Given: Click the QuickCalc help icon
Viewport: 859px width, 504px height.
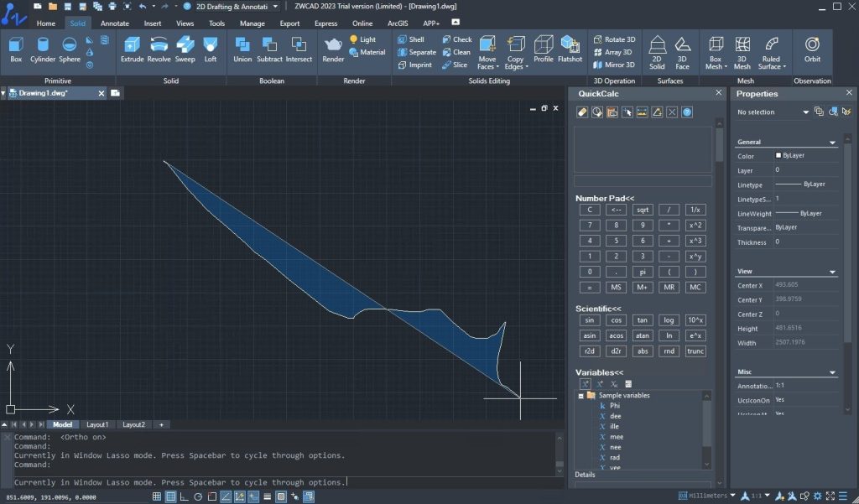Looking at the screenshot, I should click(x=687, y=112).
